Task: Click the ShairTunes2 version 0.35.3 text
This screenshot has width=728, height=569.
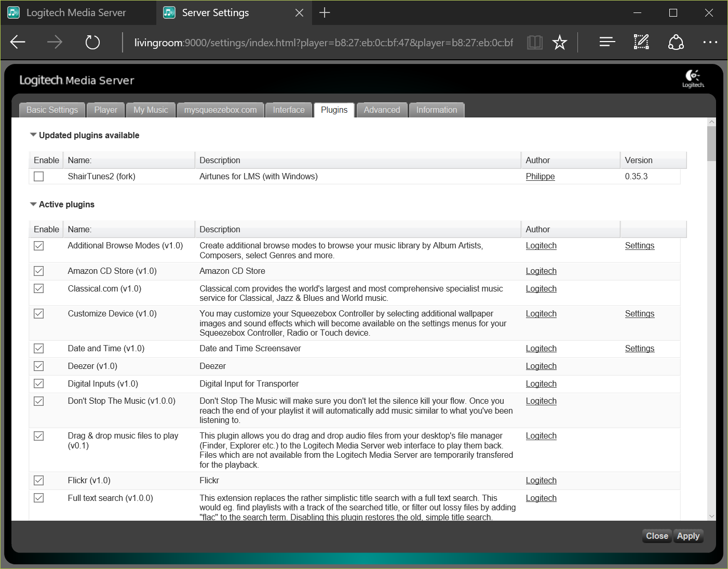Action: [x=636, y=177]
